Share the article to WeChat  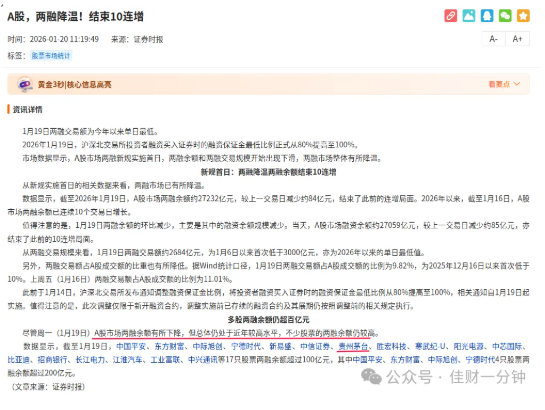point(505,16)
